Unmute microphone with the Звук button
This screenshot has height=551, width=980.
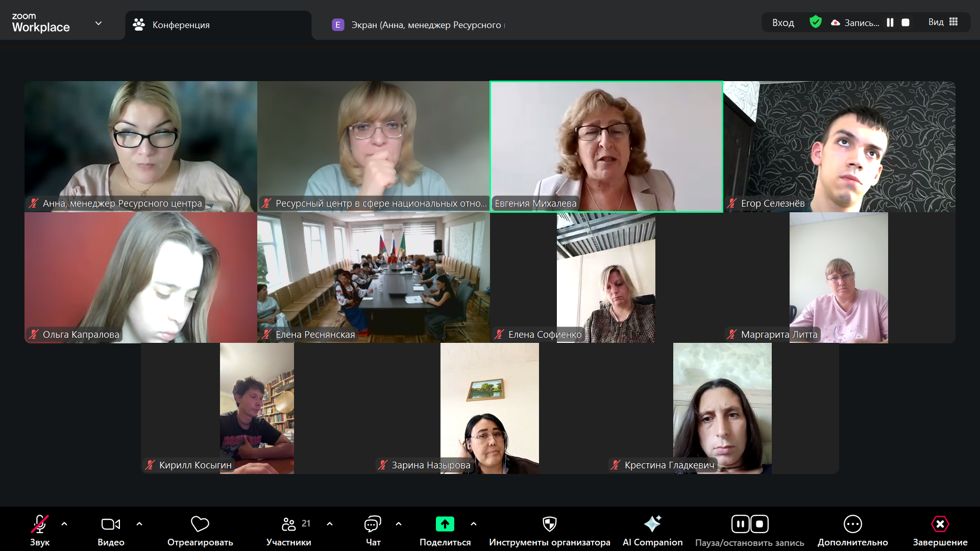40,531
